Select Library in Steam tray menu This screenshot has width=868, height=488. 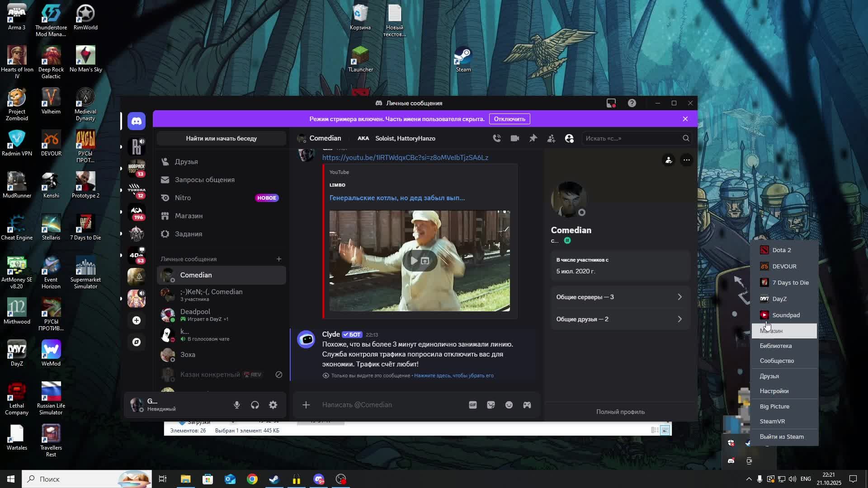(x=776, y=346)
